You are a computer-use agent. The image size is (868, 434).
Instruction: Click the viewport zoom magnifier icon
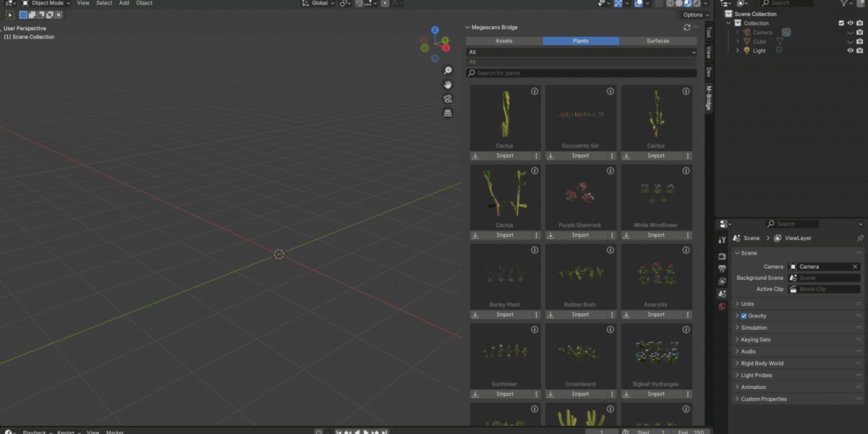448,70
